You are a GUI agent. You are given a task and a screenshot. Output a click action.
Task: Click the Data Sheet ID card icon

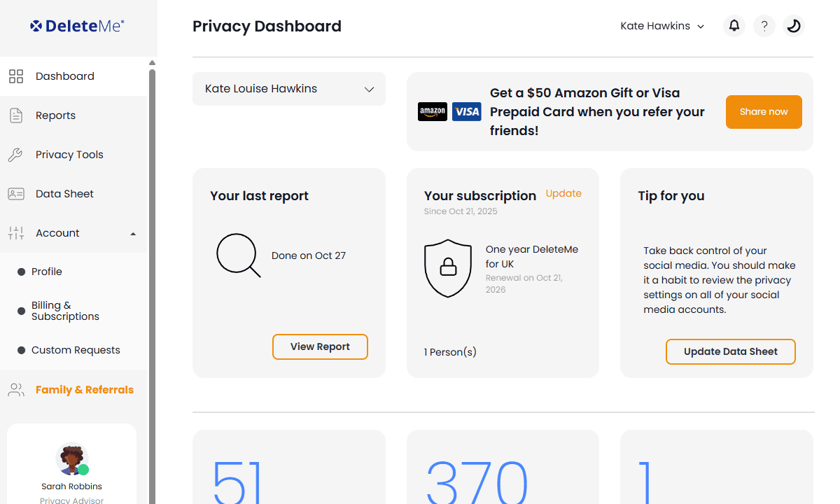[16, 194]
